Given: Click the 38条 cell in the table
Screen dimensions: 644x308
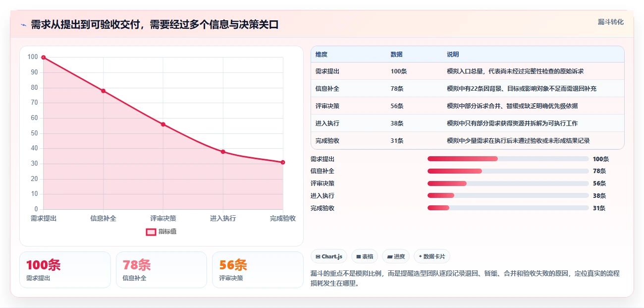Looking at the screenshot, I should point(397,123).
